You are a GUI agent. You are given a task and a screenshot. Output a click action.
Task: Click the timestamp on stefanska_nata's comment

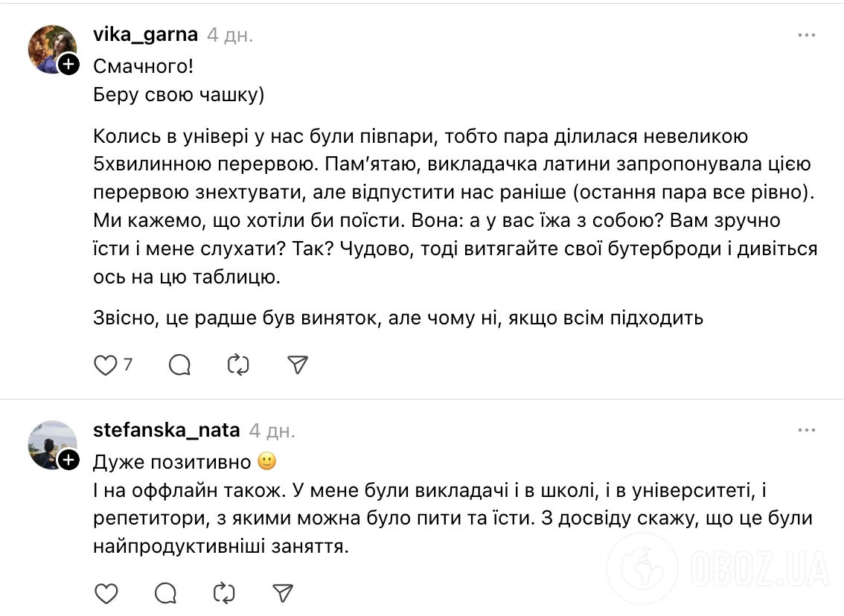click(x=269, y=430)
